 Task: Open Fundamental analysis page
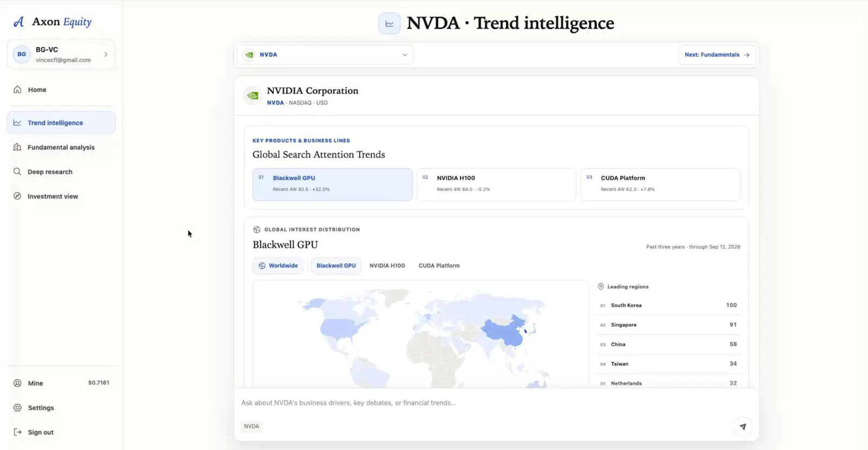pos(61,147)
